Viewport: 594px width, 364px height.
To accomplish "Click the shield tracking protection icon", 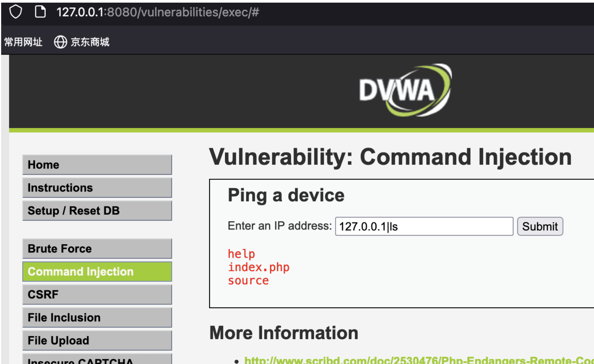I will click(15, 12).
